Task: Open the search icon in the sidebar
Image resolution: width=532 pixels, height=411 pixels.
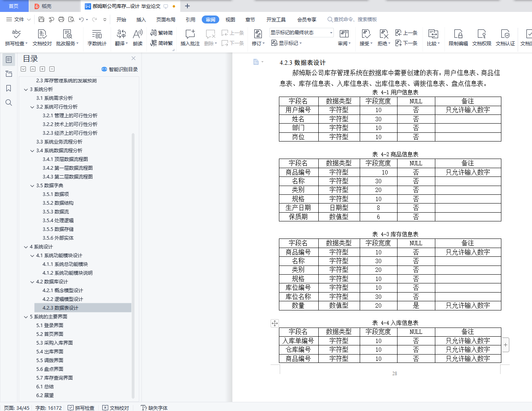Action: point(9,103)
